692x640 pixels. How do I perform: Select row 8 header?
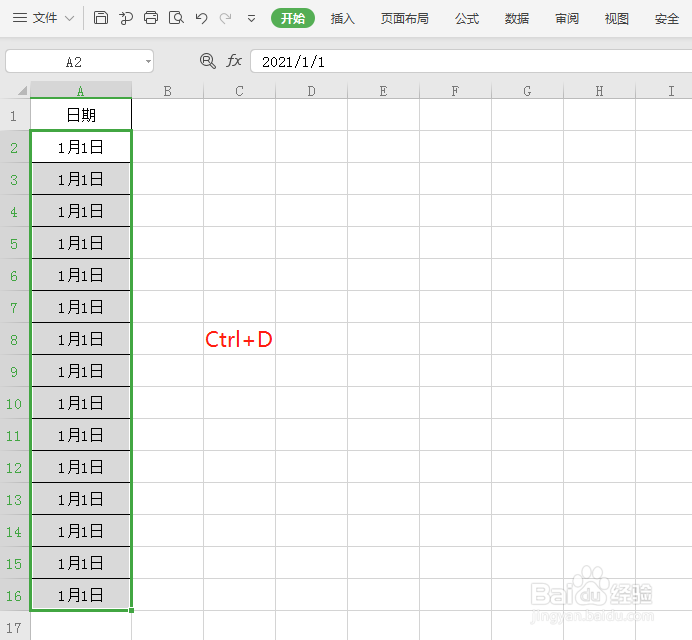coord(14,339)
